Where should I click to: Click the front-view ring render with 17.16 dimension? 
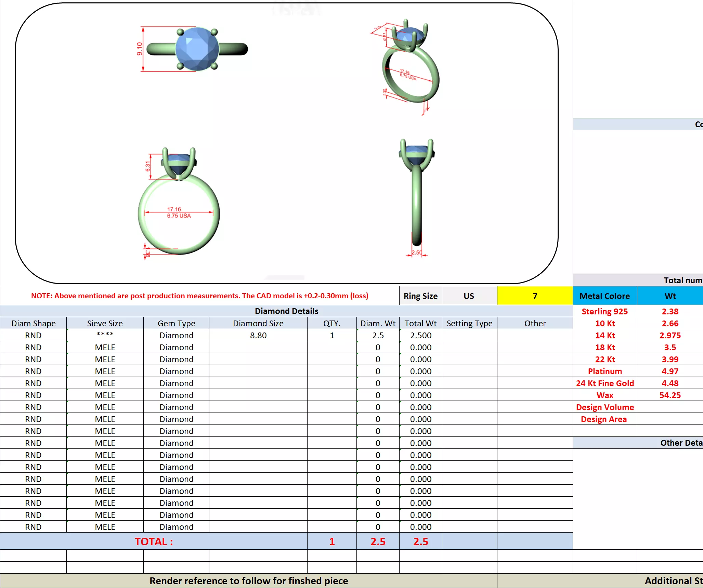(x=179, y=205)
